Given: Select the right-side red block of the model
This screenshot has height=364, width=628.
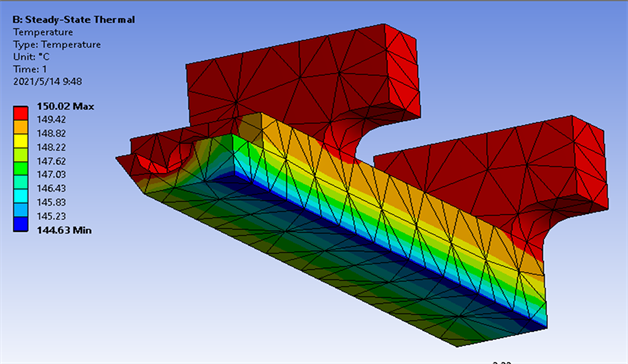Looking at the screenshot, I should coord(493,168).
